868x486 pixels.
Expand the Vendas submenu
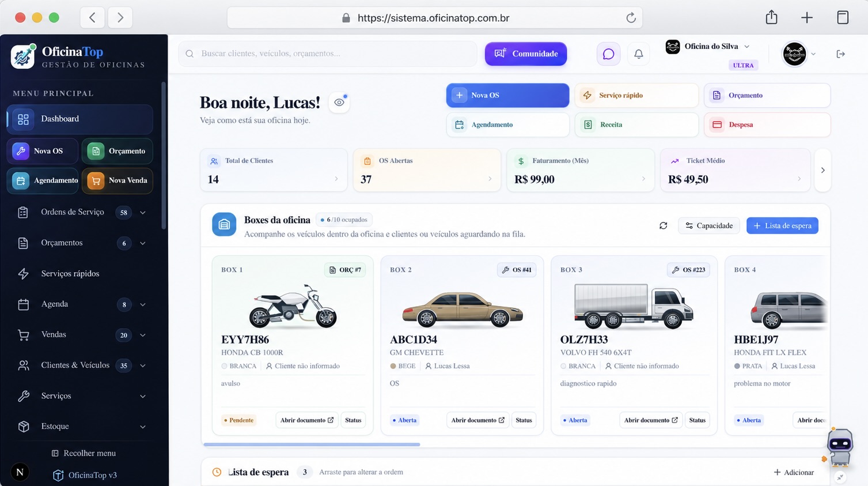coord(143,335)
